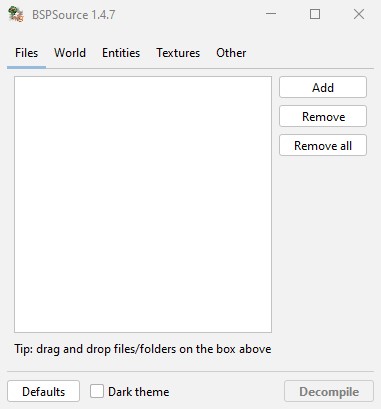Click the Remove button
The width and height of the screenshot is (381, 409).
[323, 116]
